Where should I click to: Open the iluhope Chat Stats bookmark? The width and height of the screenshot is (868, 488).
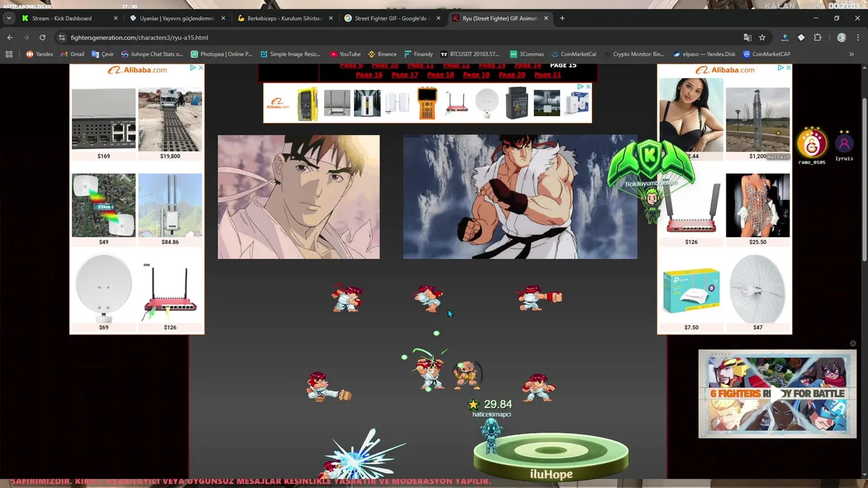(x=152, y=54)
